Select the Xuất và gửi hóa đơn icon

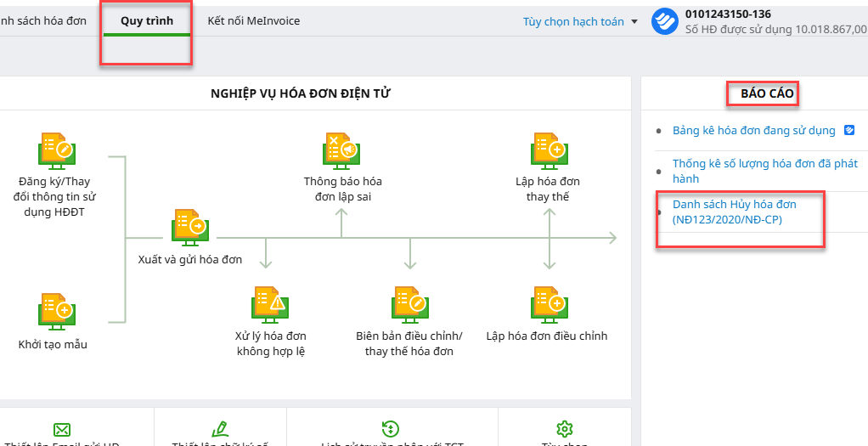pyautogui.click(x=189, y=227)
